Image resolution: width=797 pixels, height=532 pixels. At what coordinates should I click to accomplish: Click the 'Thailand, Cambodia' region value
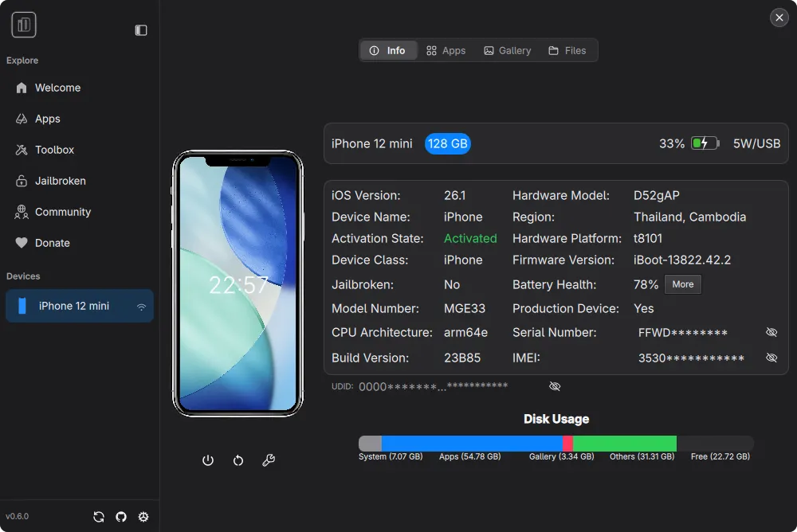click(x=689, y=217)
